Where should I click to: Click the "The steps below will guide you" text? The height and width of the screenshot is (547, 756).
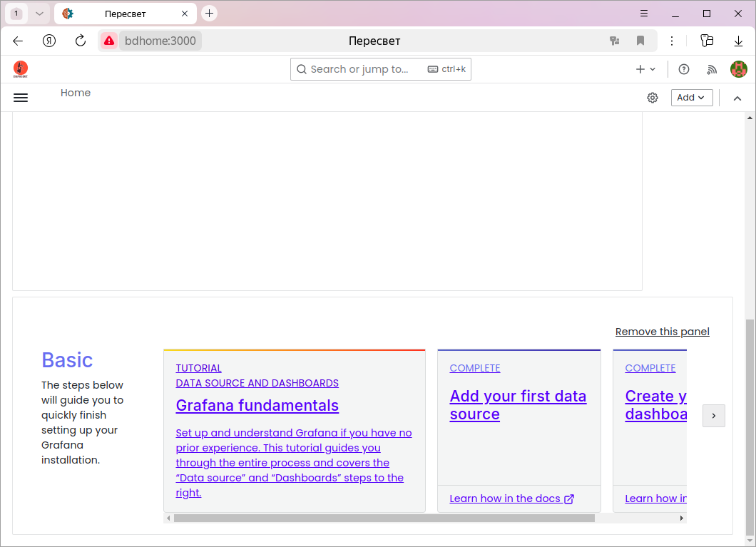pyautogui.click(x=83, y=422)
